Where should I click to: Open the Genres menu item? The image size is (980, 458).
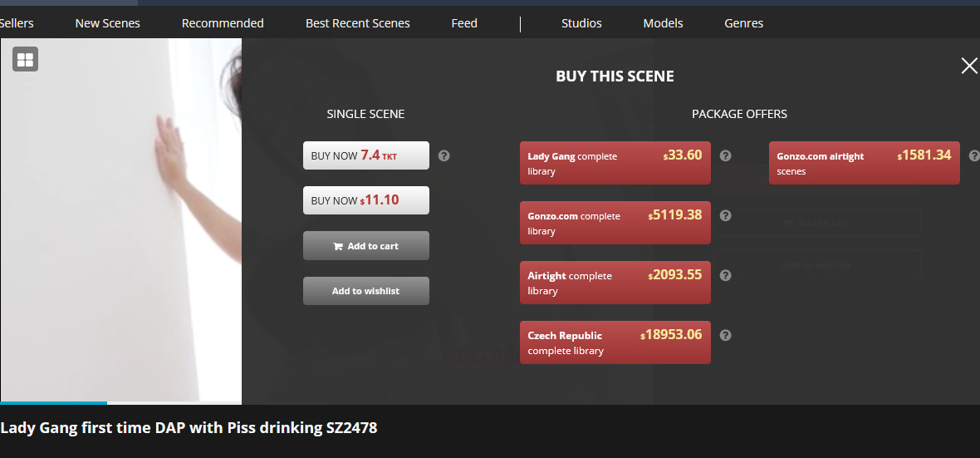743,23
